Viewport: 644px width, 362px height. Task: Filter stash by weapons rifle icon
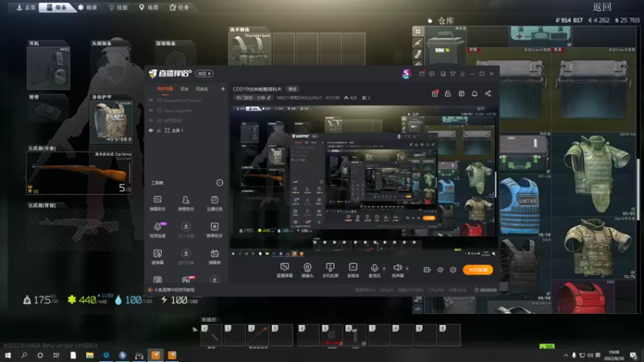[418, 43]
